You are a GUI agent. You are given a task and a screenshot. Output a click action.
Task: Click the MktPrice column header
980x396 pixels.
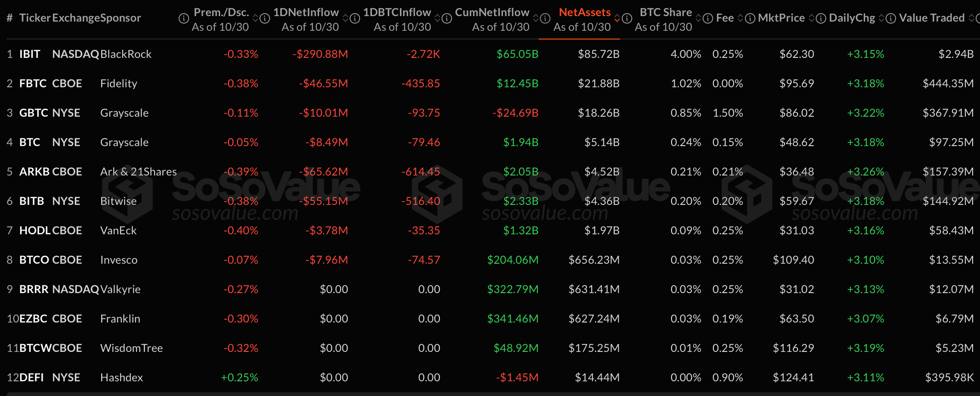click(x=781, y=18)
